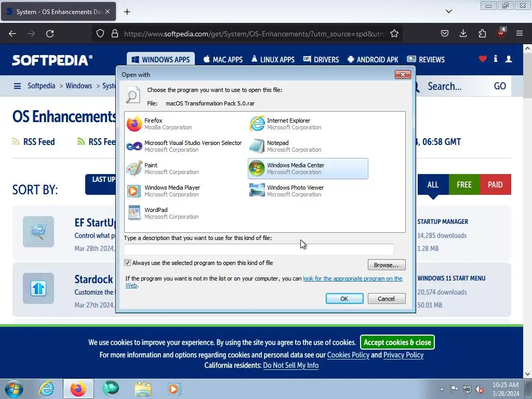The image size is (532, 399).
Task: Open the Firefox downloads panel
Action: click(463, 34)
